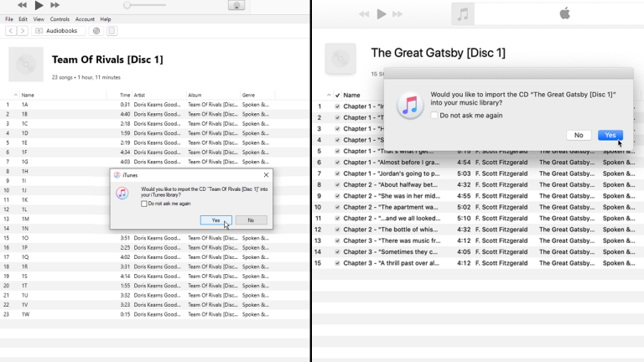Go forward with right navigation arrow
Screen dimensions: 644x362
pos(23,31)
